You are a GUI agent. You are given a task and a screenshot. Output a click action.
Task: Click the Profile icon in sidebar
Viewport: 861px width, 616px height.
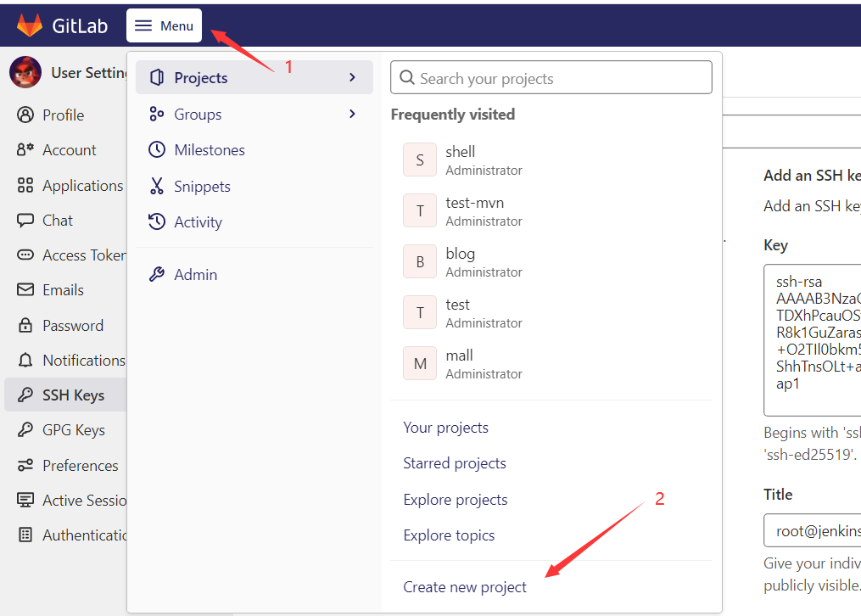coord(25,115)
